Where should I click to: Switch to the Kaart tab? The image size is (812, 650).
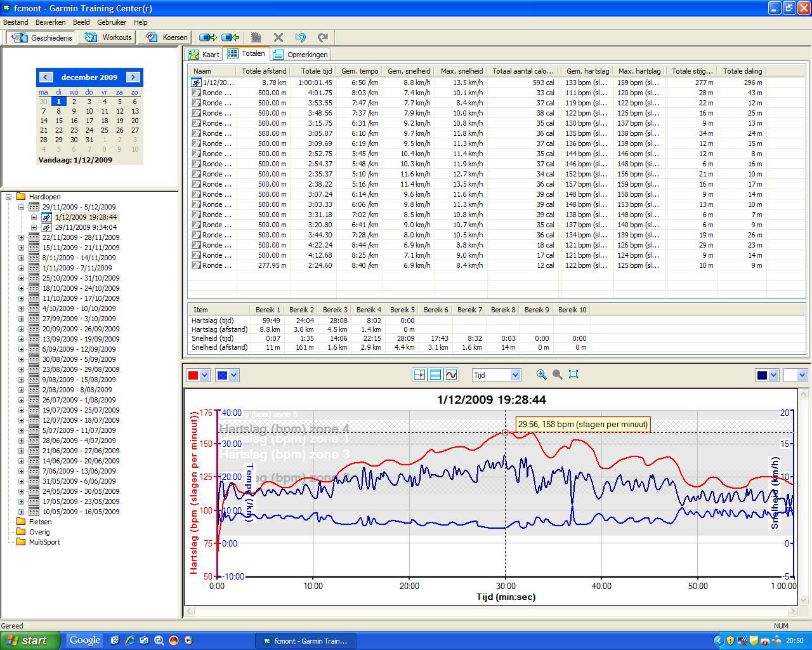[204, 55]
